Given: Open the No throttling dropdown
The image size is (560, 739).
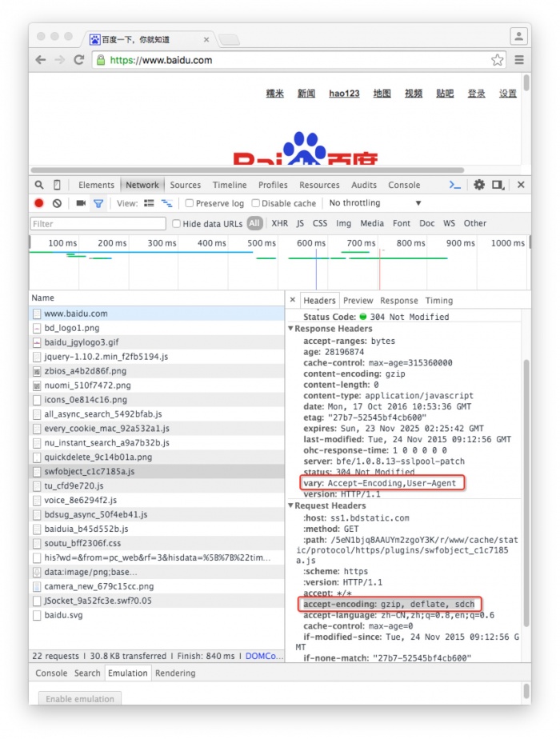Looking at the screenshot, I should [374, 203].
